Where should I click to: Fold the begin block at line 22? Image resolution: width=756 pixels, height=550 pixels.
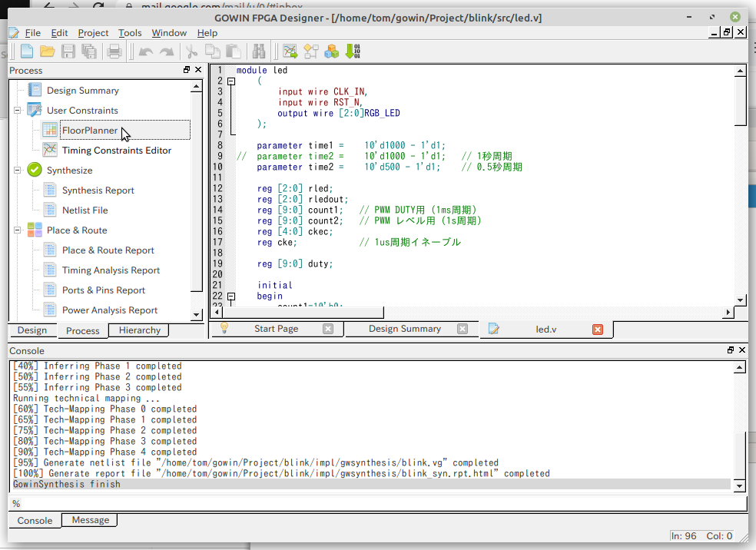231,297
